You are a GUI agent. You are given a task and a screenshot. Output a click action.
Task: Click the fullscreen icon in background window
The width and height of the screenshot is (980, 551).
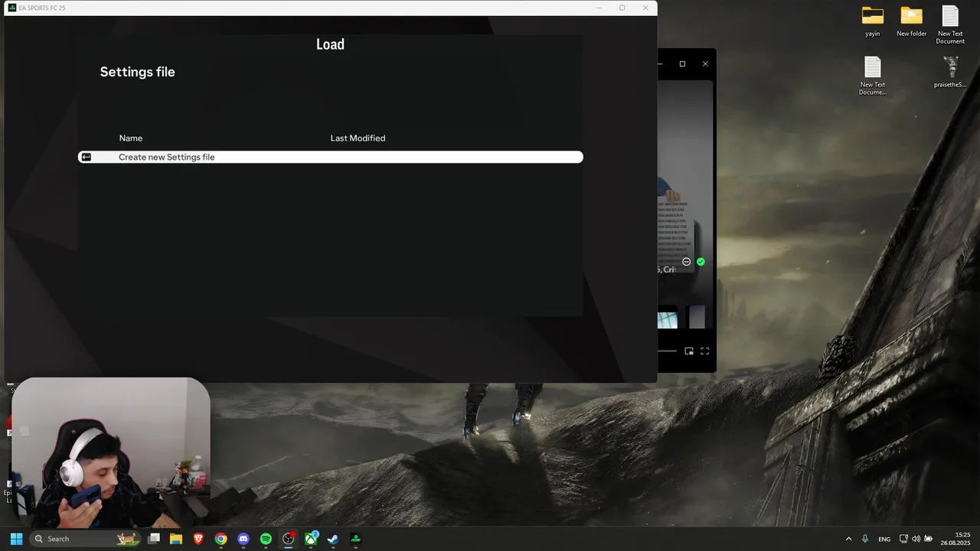coord(705,351)
